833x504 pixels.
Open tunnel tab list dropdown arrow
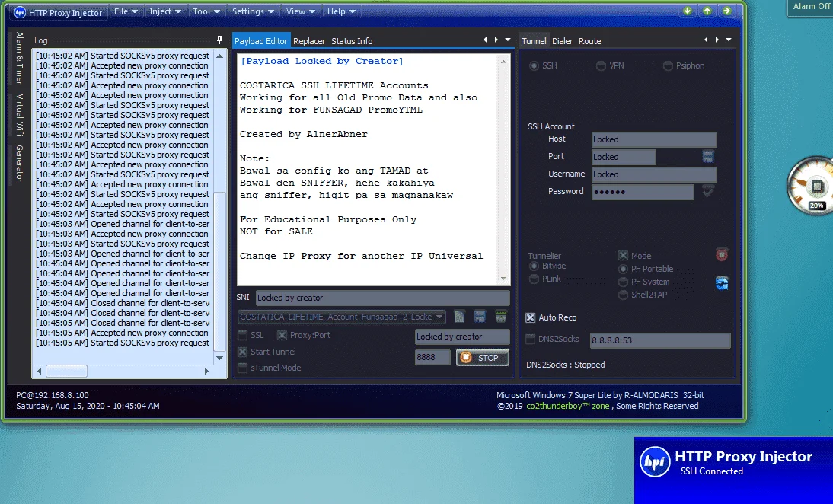tap(729, 40)
